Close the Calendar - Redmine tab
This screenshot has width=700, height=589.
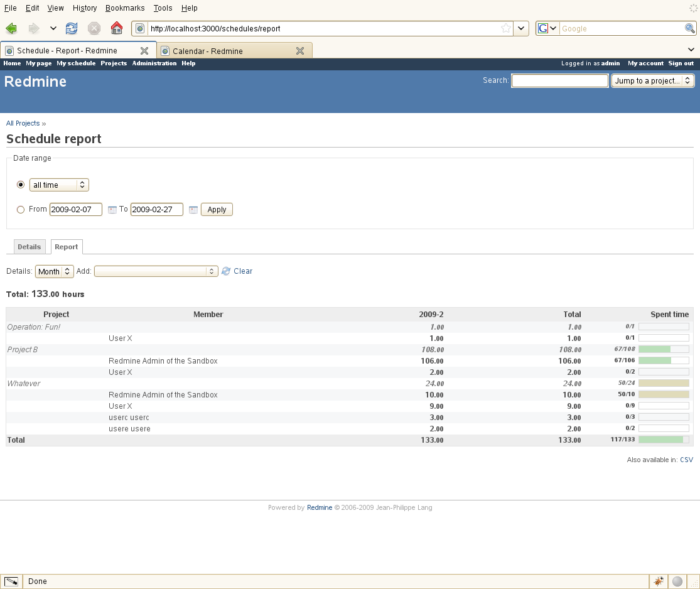(x=300, y=51)
